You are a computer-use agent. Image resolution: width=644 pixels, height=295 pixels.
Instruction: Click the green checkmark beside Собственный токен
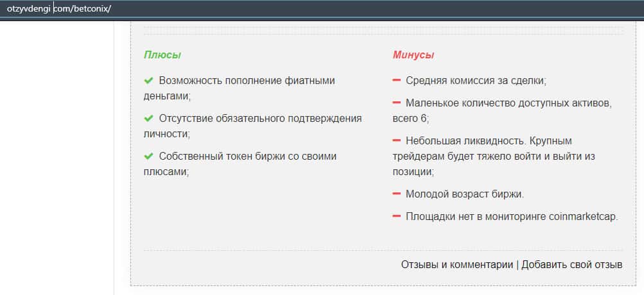point(148,156)
